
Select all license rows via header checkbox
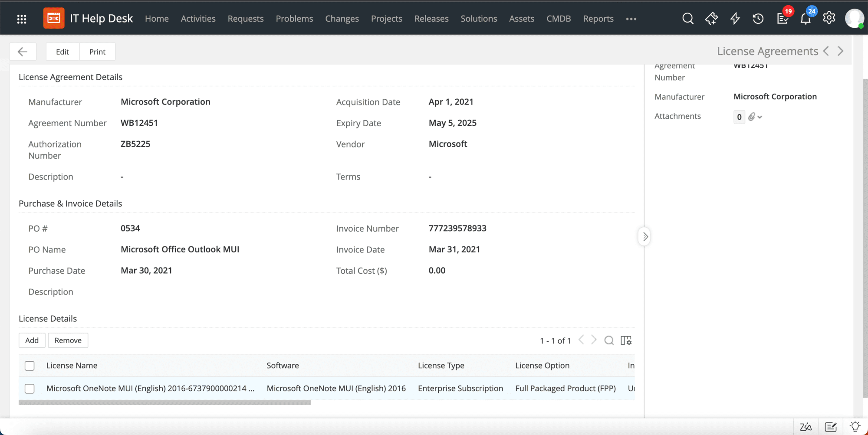[x=29, y=366]
